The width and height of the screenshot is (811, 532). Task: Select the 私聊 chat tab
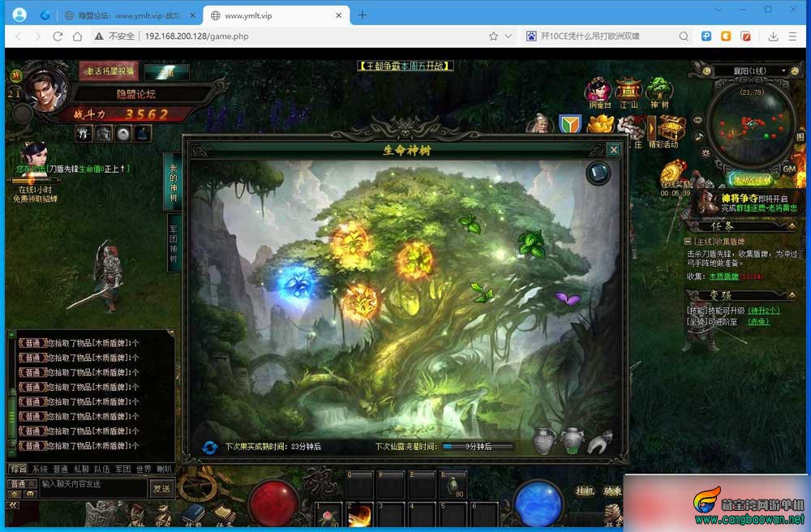[x=81, y=469]
